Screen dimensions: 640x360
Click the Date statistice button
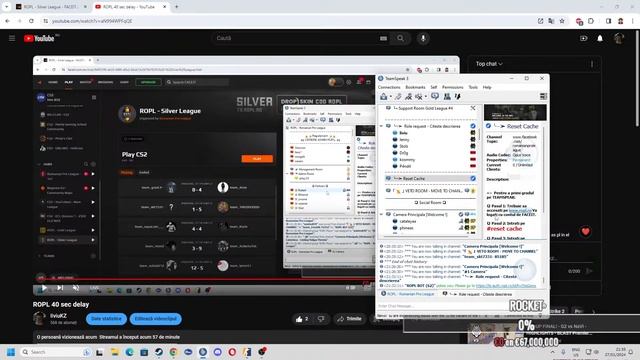click(106, 319)
